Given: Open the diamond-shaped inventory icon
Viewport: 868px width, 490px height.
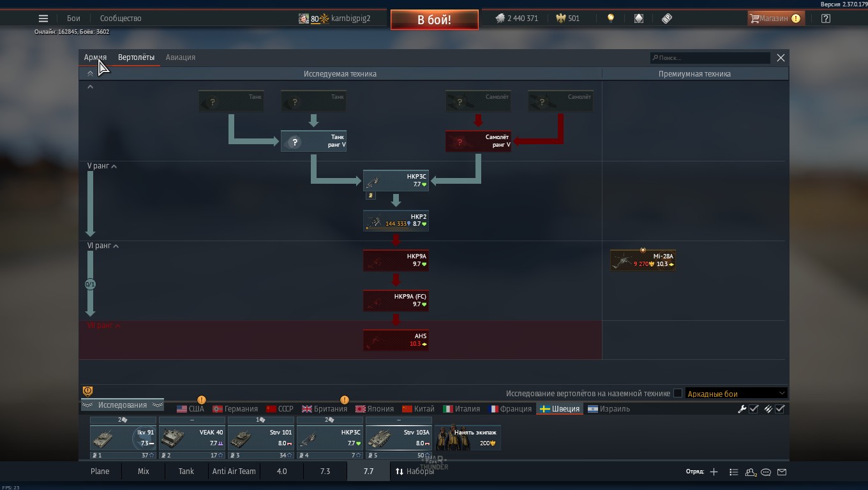Looking at the screenshot, I should tap(639, 19).
